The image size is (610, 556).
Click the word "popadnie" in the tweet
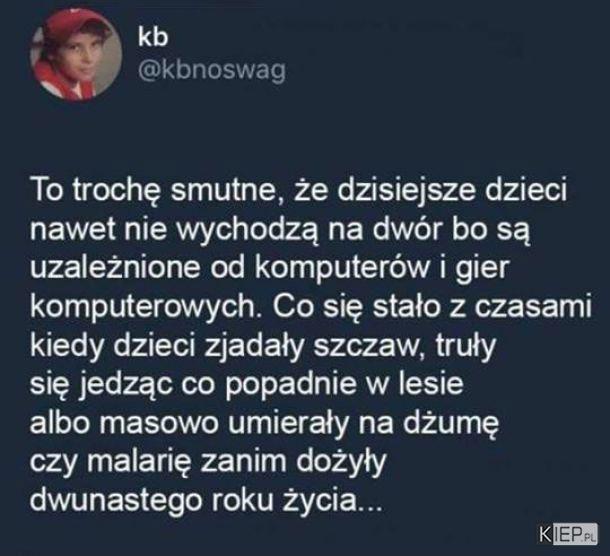pos(291,384)
